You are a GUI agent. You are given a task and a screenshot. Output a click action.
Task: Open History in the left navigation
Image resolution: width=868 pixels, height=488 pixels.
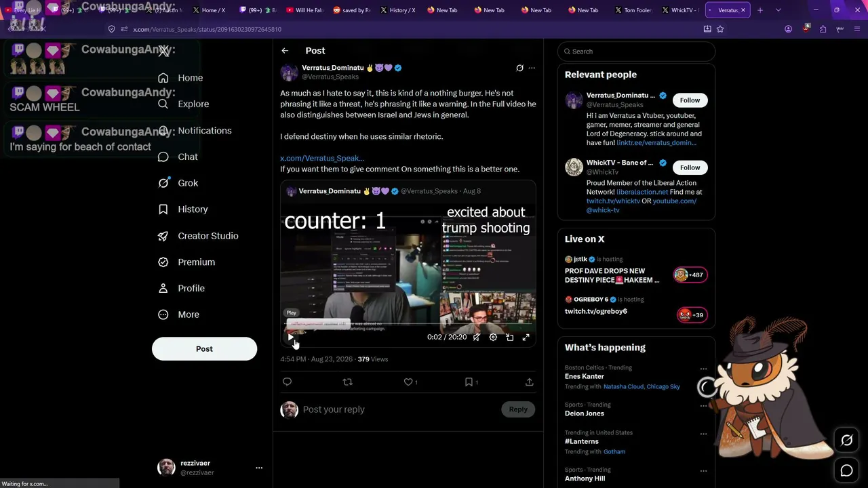[x=182, y=209]
